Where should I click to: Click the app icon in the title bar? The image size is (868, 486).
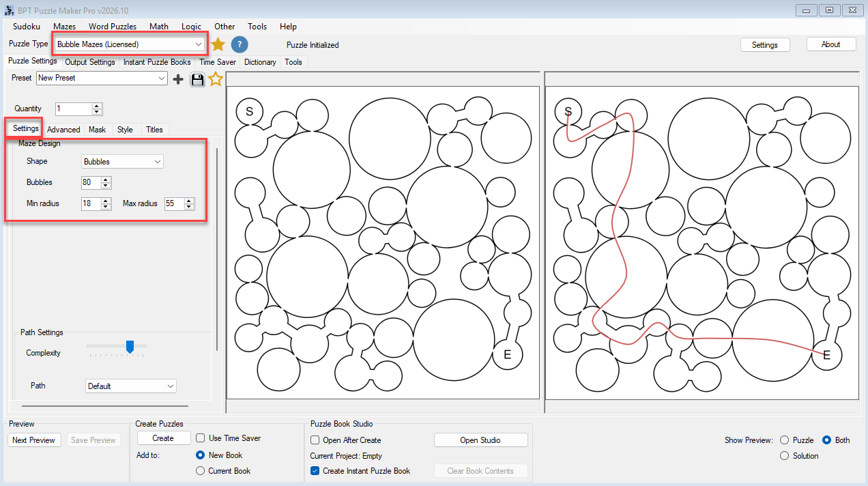pyautogui.click(x=10, y=10)
